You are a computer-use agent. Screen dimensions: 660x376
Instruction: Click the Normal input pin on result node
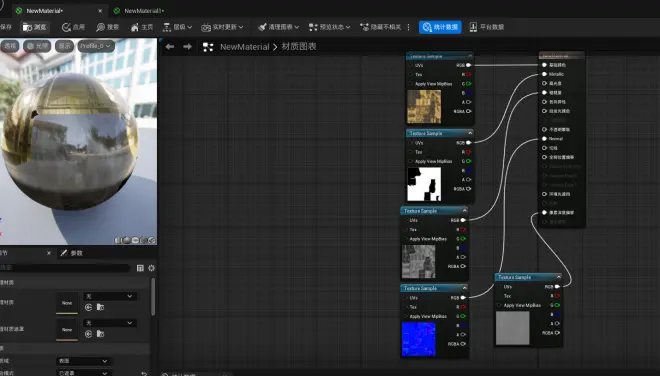544,139
